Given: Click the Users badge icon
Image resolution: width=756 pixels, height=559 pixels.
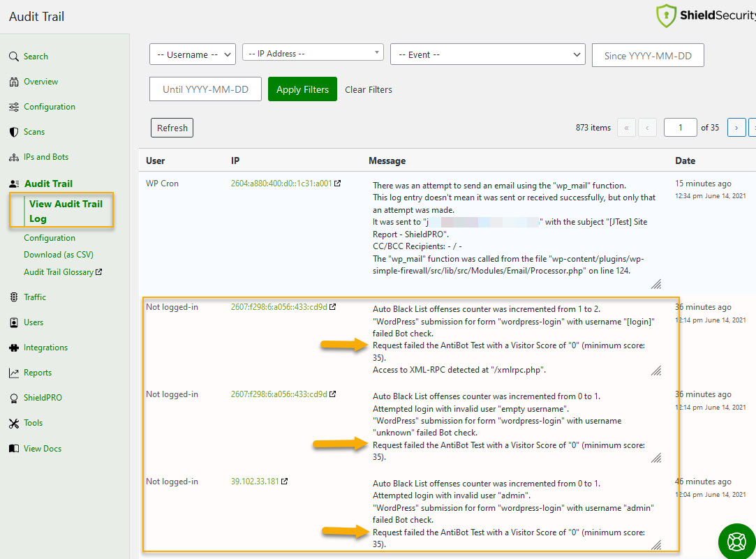Looking at the screenshot, I should (x=14, y=322).
